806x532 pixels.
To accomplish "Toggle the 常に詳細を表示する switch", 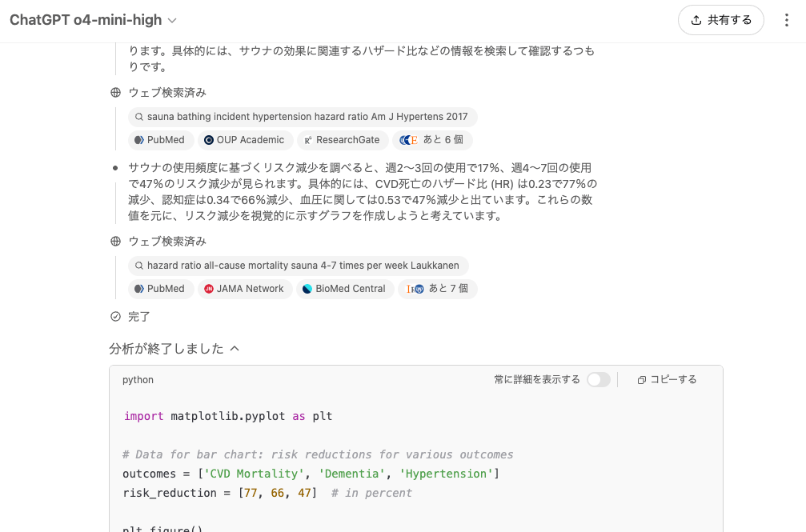I will (x=598, y=380).
